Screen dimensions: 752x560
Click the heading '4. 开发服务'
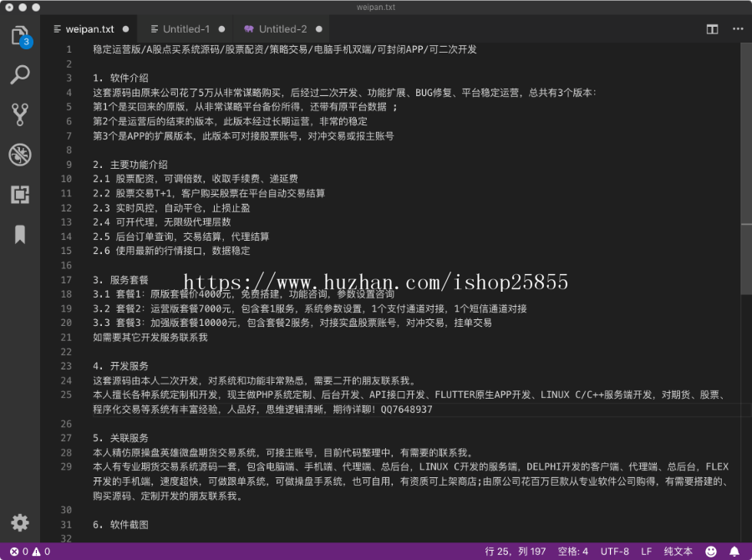[120, 366]
